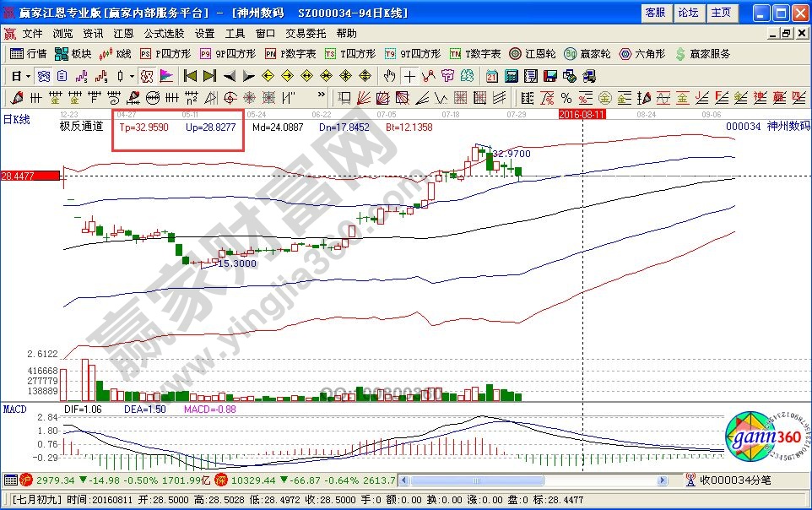812x510 pixels.
Task: Jump to first bar with skip-to-start icon
Action: [x=191, y=75]
